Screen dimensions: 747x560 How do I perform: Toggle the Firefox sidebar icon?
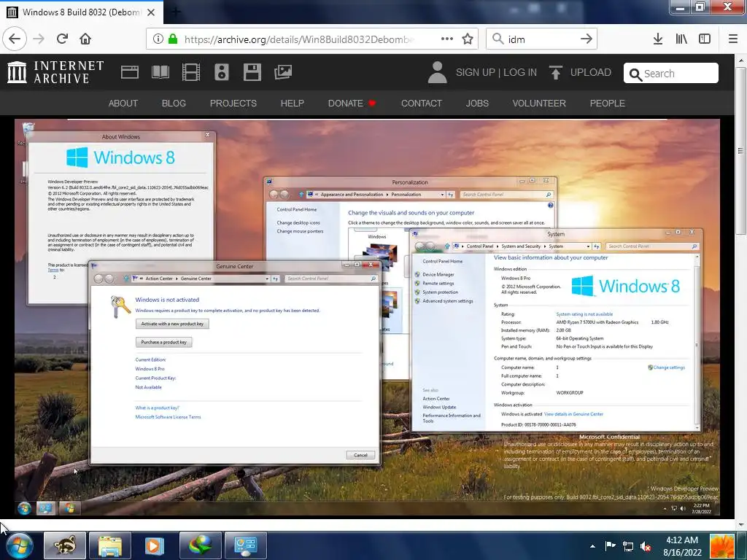click(705, 39)
